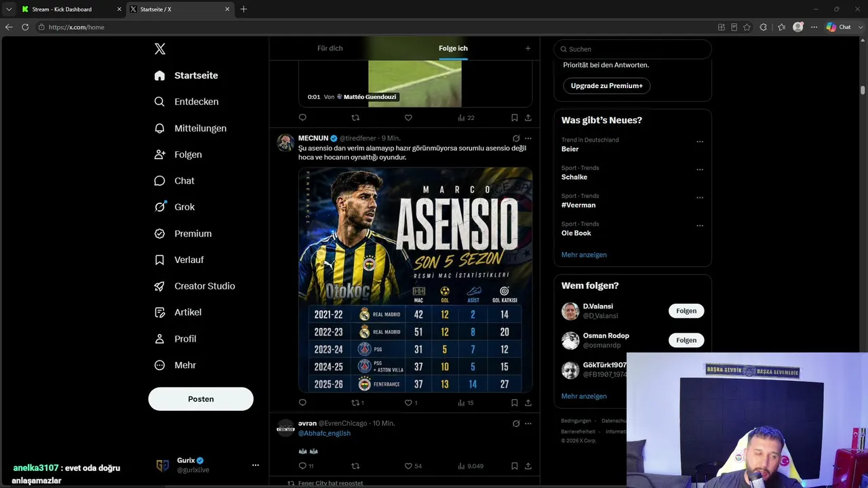
Task: Share MECNUN's Asensio post
Action: click(528, 403)
